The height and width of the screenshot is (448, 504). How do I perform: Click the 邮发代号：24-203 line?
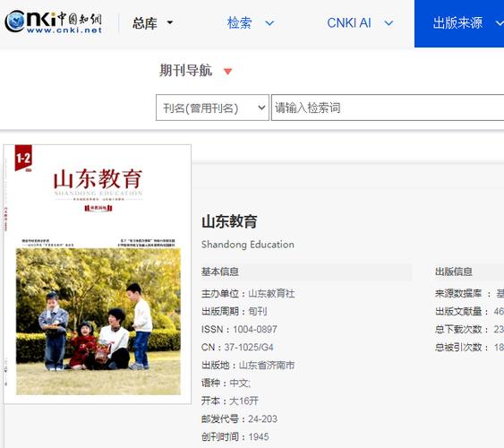[239, 418]
